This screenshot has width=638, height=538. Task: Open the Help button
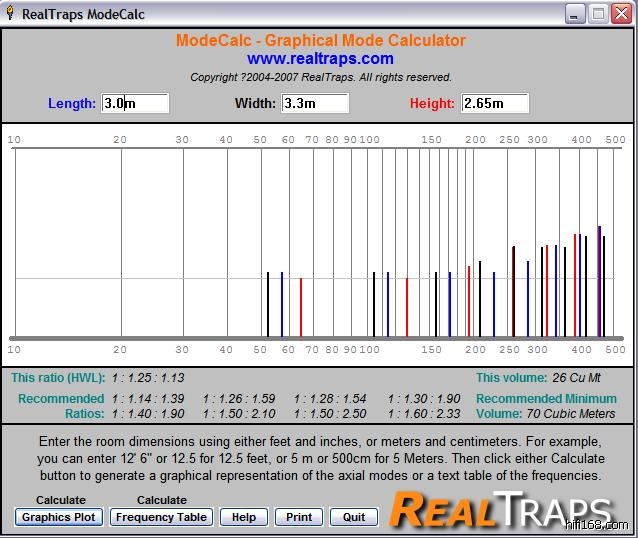243,517
